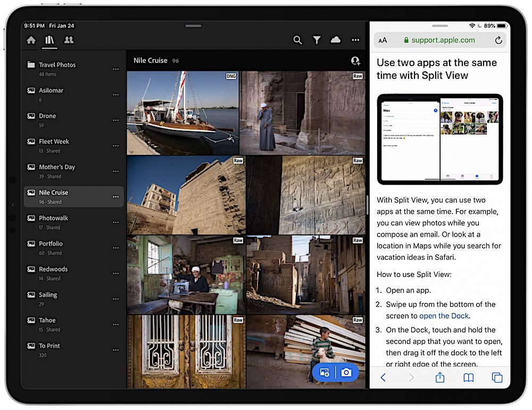Tap the Split View illustration image

(x=440, y=140)
